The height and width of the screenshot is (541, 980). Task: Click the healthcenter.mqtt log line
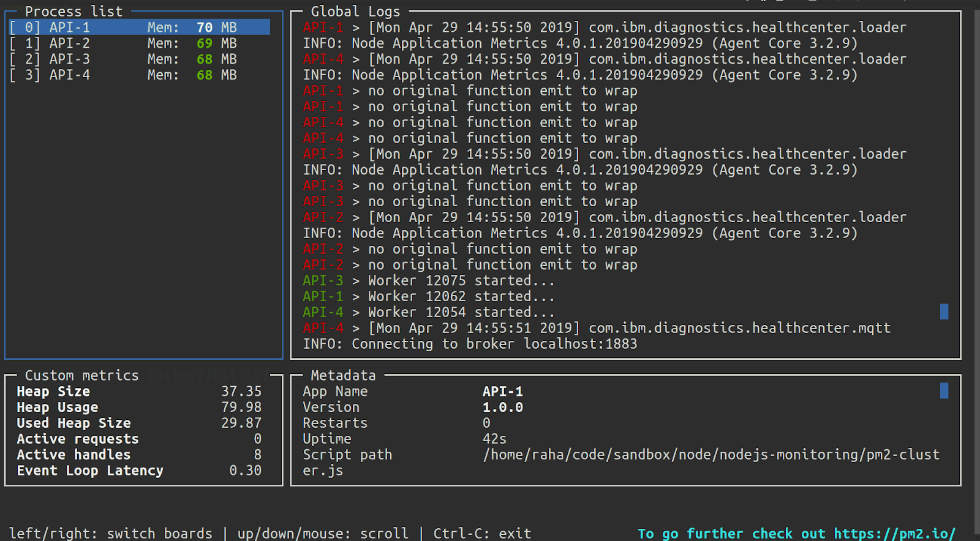click(597, 329)
